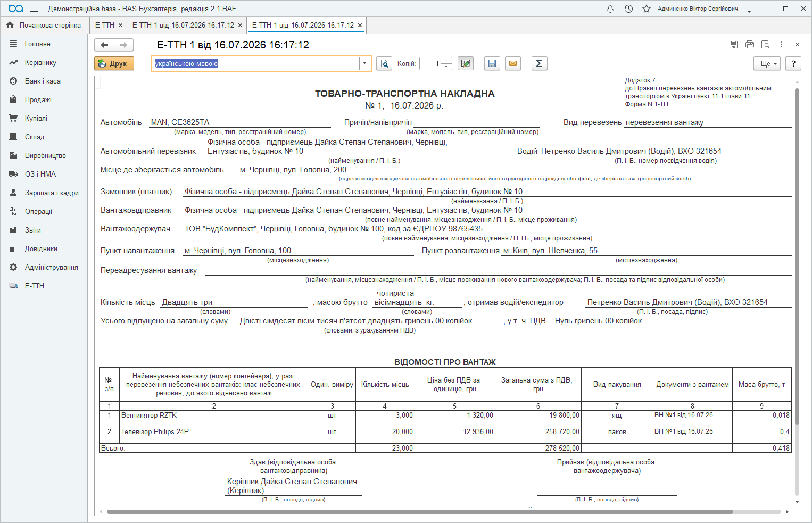The width and height of the screenshot is (812, 523).
Task: Click user name Админенко Віктор Сергійович
Action: coord(698,9)
